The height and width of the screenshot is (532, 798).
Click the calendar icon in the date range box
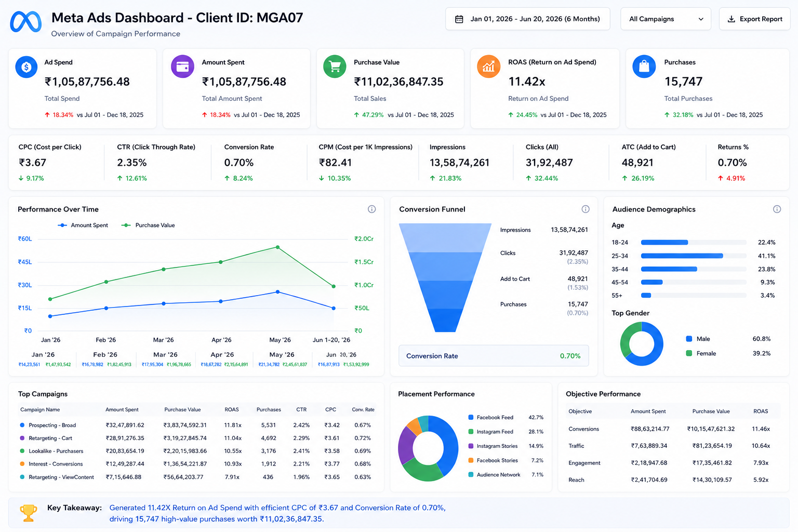click(459, 19)
